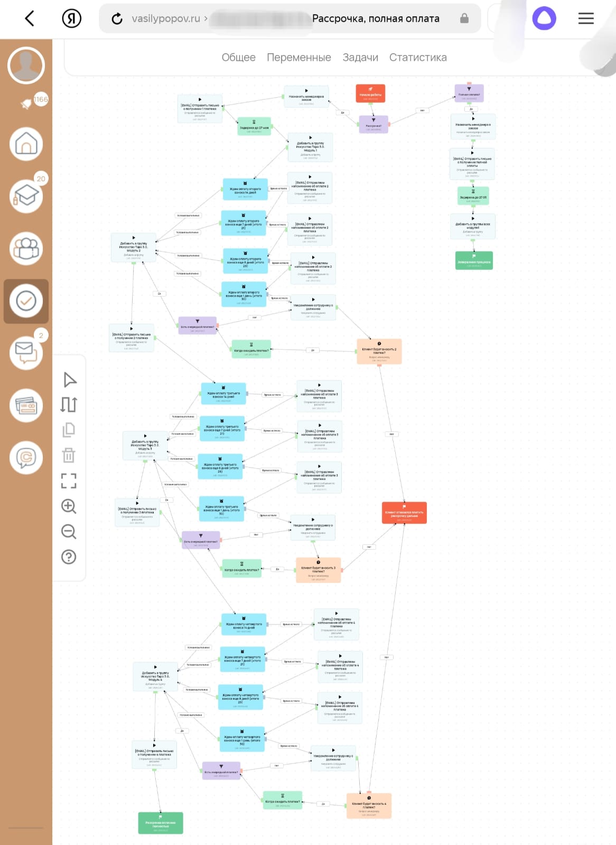616x845 pixels.
Task: Zoom out using magnifier minus icon
Action: [x=69, y=531]
